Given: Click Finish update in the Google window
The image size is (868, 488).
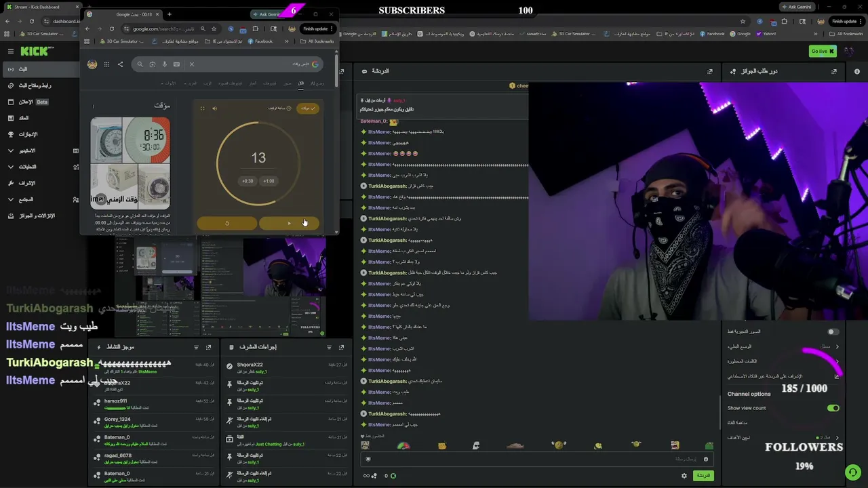Looking at the screenshot, I should 316,28.
